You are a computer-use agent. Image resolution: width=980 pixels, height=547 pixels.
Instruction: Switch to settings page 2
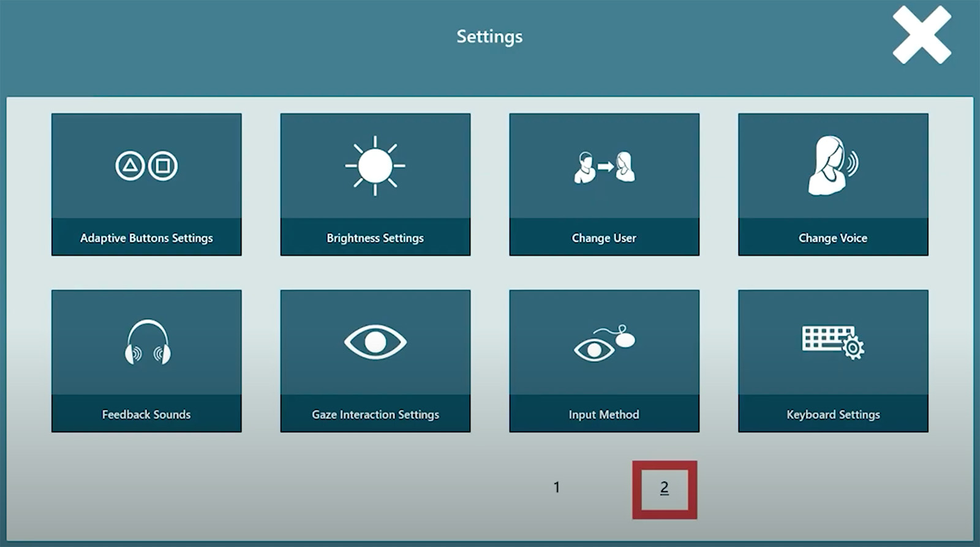click(x=664, y=489)
